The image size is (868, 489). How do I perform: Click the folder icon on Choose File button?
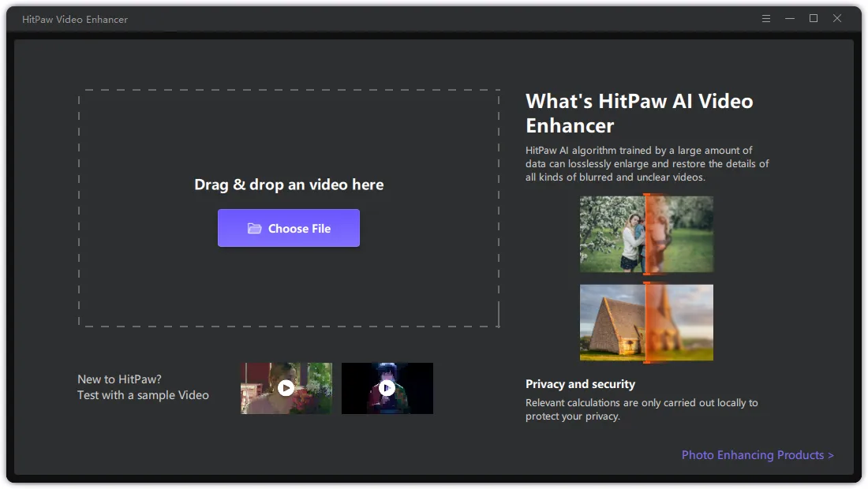click(x=253, y=227)
